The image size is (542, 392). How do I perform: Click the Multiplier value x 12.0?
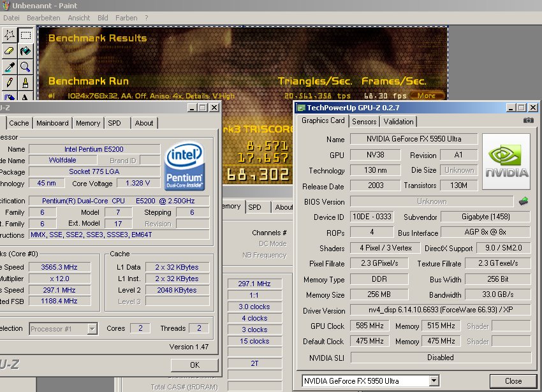coord(59,279)
